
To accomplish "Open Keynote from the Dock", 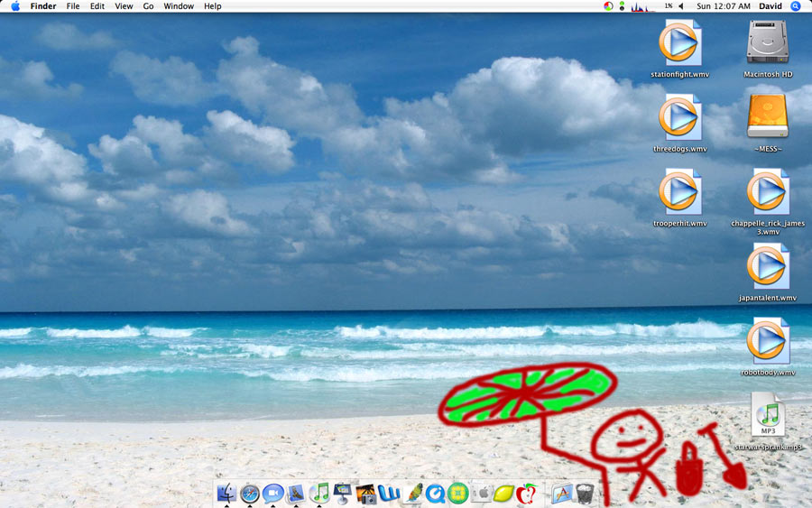I will [342, 494].
